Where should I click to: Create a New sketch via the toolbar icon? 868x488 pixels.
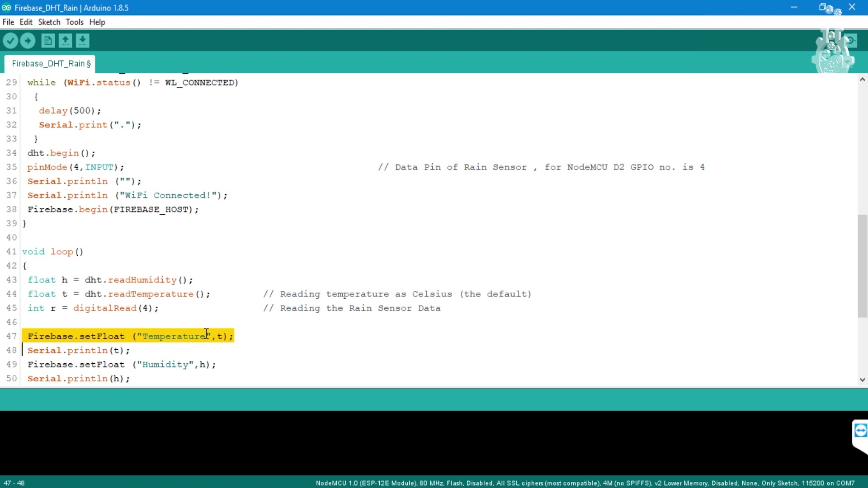pyautogui.click(x=48, y=41)
